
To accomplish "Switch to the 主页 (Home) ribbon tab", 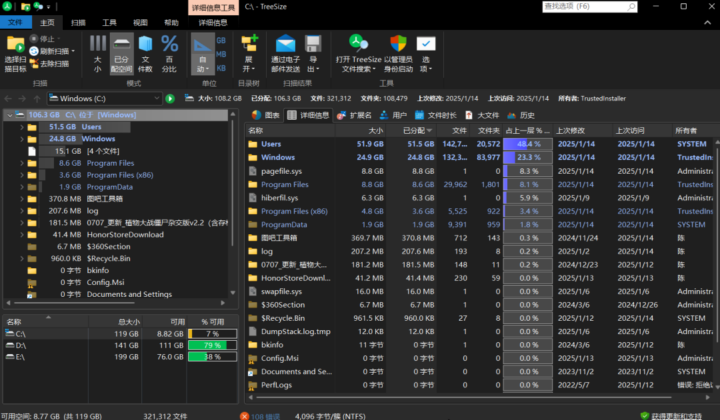I will 47,22.
